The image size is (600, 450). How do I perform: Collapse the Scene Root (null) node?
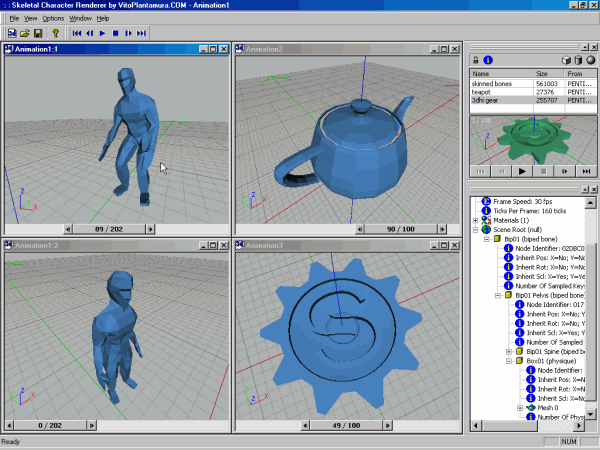476,230
